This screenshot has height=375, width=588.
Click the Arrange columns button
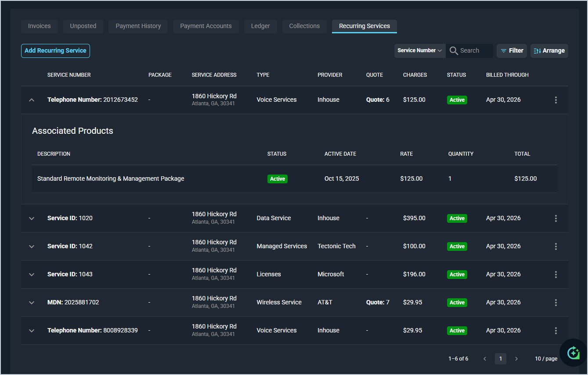[x=549, y=51]
